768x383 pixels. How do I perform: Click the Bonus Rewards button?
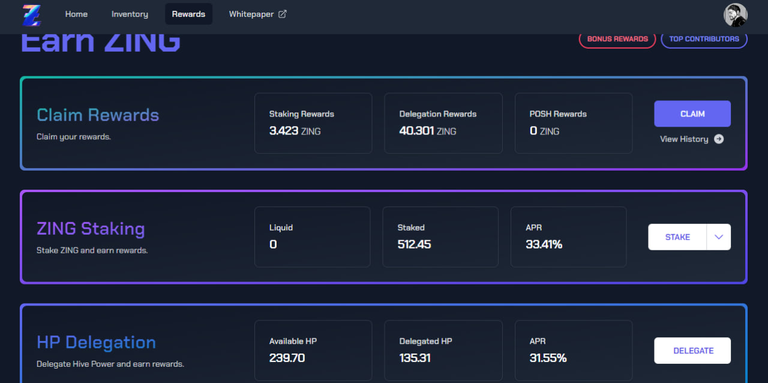(x=617, y=39)
